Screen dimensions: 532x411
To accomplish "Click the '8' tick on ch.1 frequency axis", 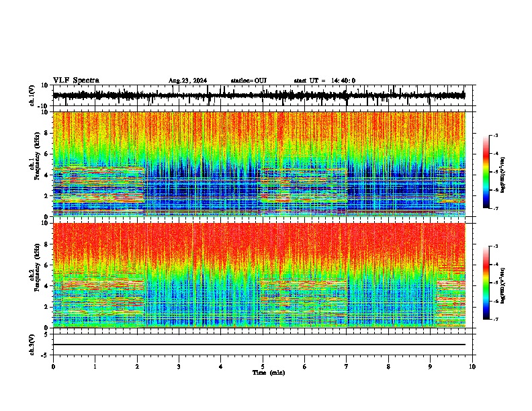I will (47, 133).
